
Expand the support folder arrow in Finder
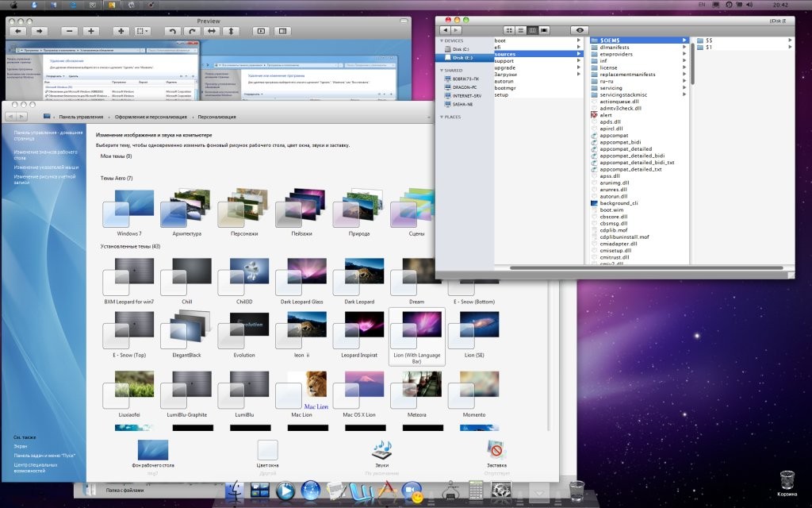click(578, 60)
